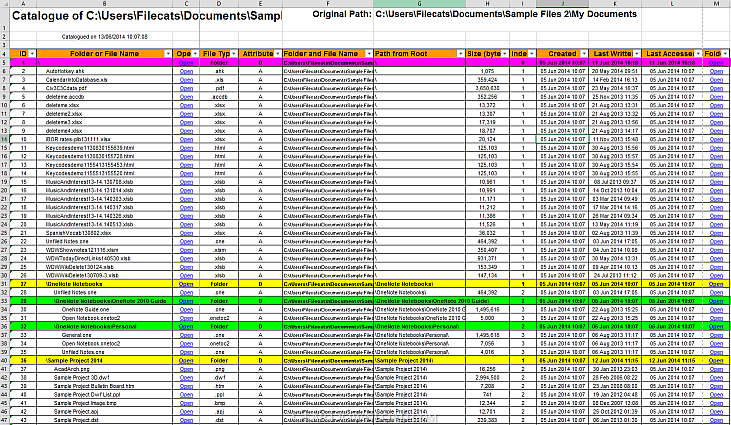
Task: Click Open link beside AutoHotkey.ahk name
Action: [x=186, y=72]
